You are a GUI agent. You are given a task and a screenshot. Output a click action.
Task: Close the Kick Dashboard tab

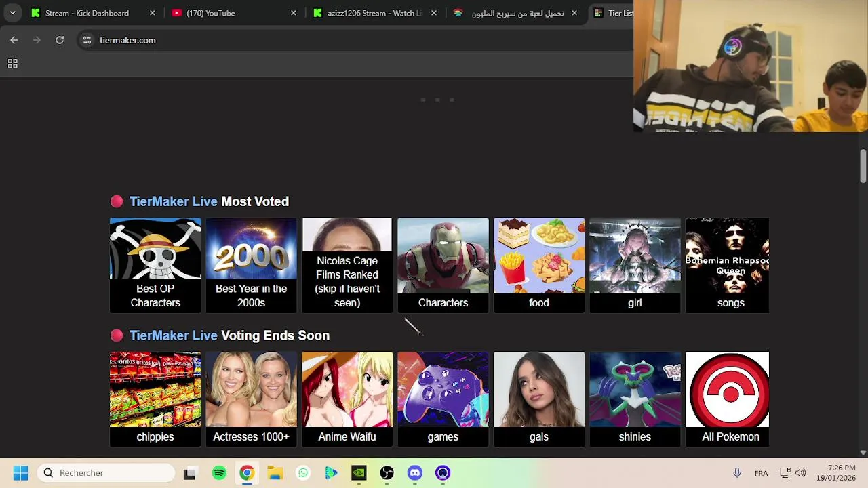tap(152, 13)
